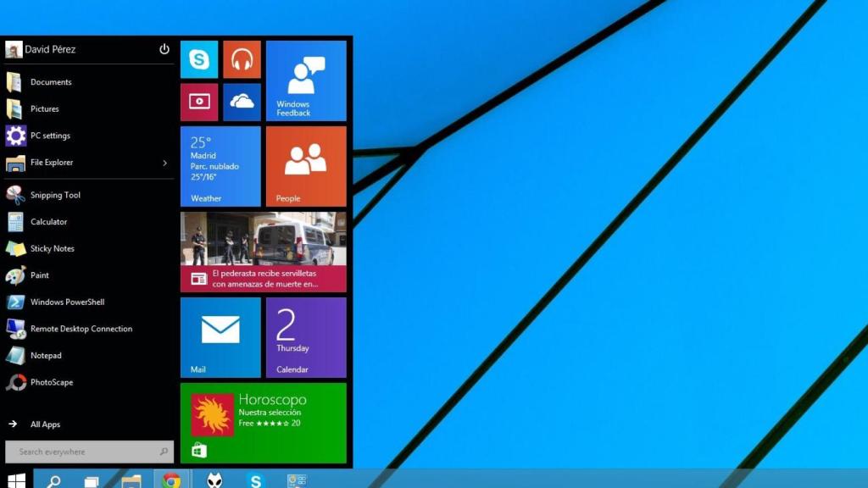Open the Skype tile
This screenshot has width=868, height=488.
(x=199, y=59)
